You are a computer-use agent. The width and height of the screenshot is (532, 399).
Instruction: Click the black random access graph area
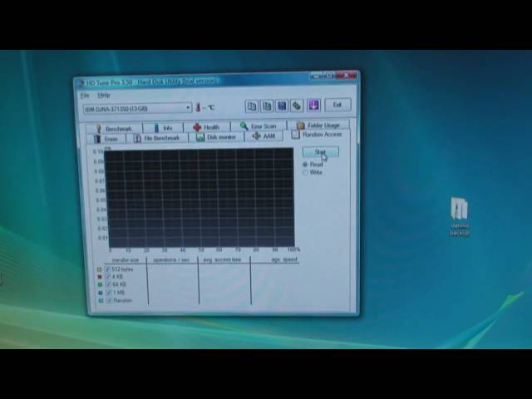pyautogui.click(x=200, y=199)
